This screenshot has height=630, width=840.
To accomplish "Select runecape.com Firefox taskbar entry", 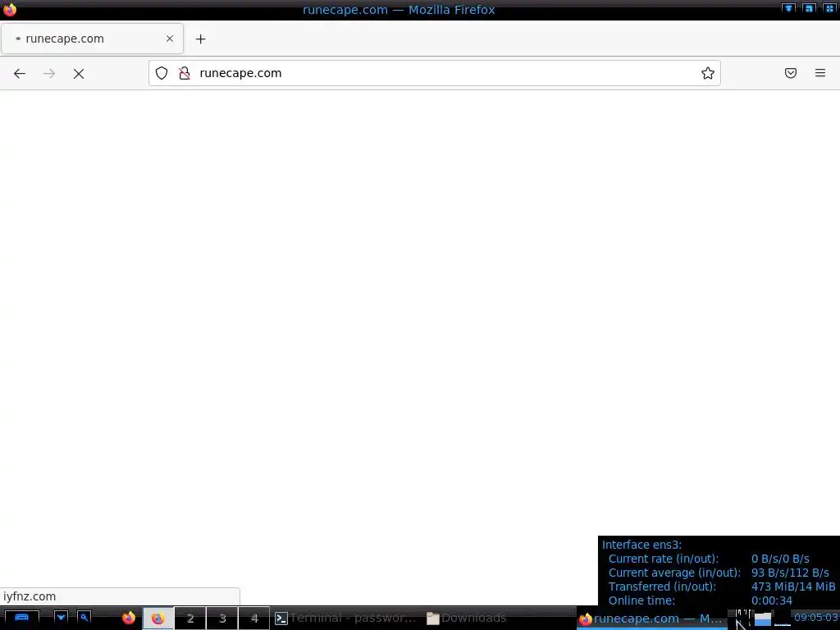I will [x=651, y=619].
